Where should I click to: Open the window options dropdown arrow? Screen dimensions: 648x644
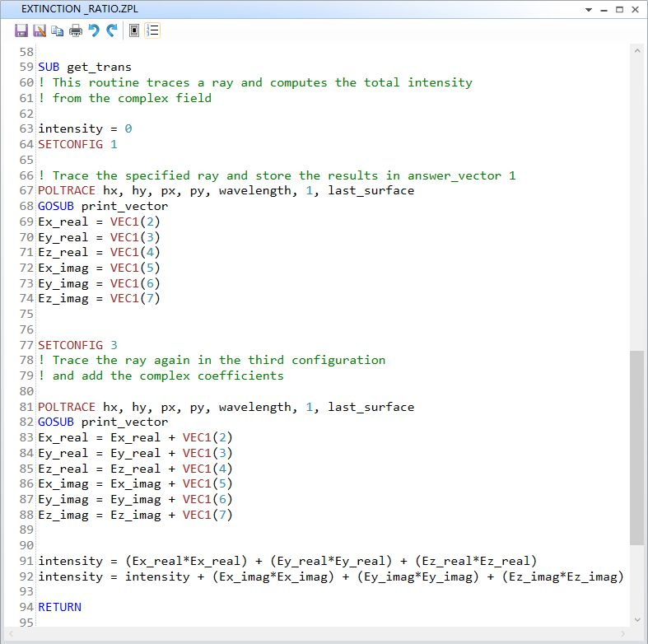[x=589, y=9]
